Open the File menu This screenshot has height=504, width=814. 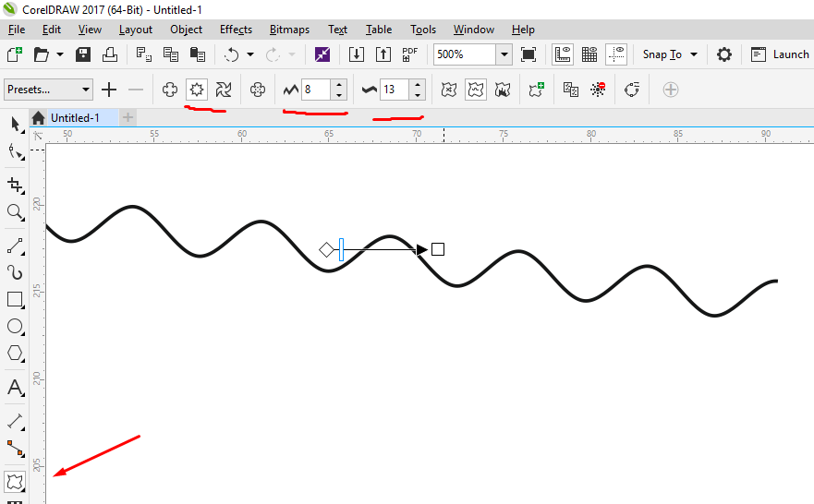[17, 30]
